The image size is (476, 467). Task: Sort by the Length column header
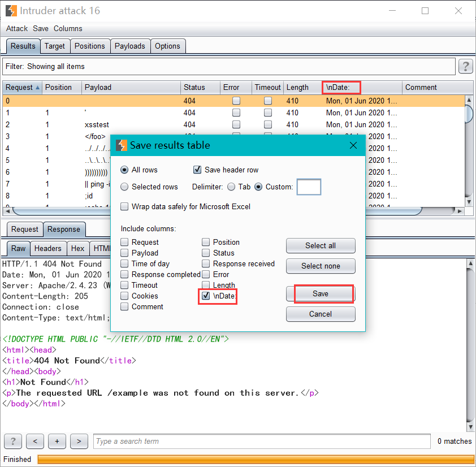302,88
